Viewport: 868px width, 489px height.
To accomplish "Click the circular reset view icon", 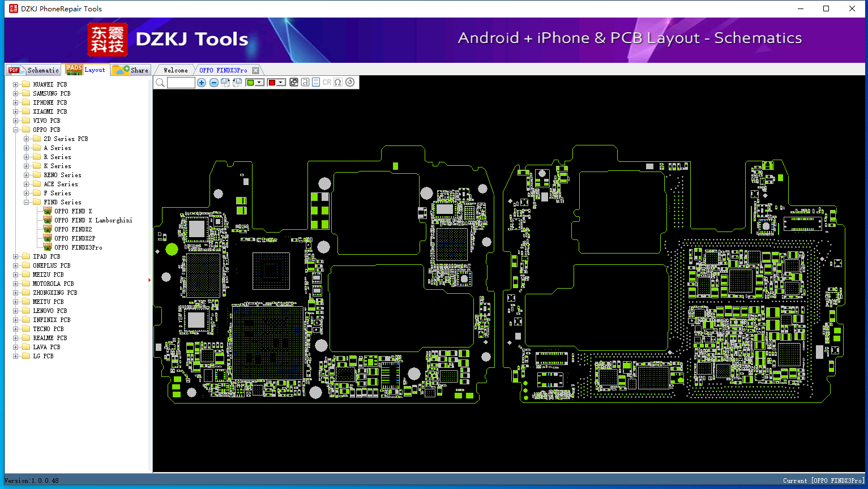I will point(350,82).
